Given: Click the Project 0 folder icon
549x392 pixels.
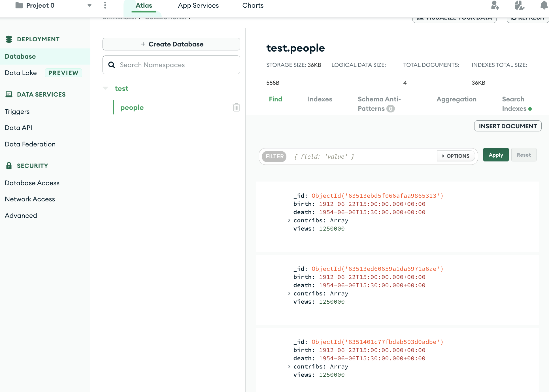Looking at the screenshot, I should point(19,5).
